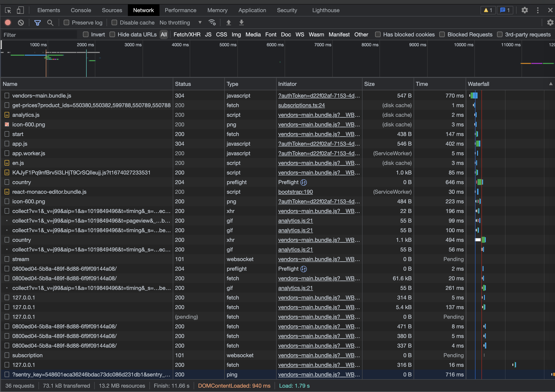Enable the Preserve log checkbox
Image resolution: width=555 pixels, height=392 pixels.
(x=66, y=23)
